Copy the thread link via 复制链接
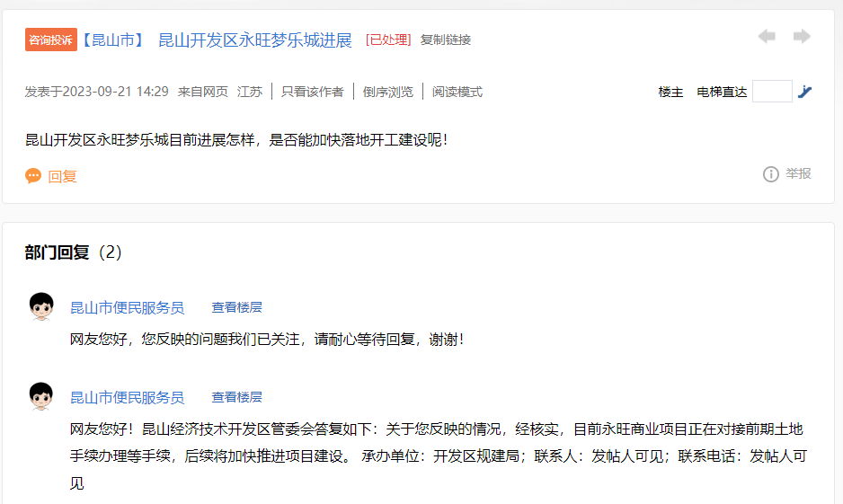The height and width of the screenshot is (504, 843). (446, 40)
